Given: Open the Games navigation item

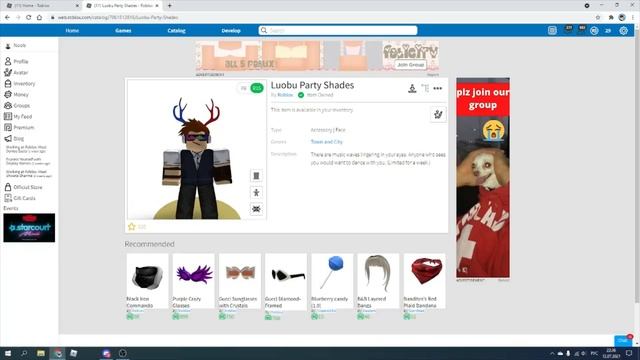Looking at the screenshot, I should tap(123, 31).
